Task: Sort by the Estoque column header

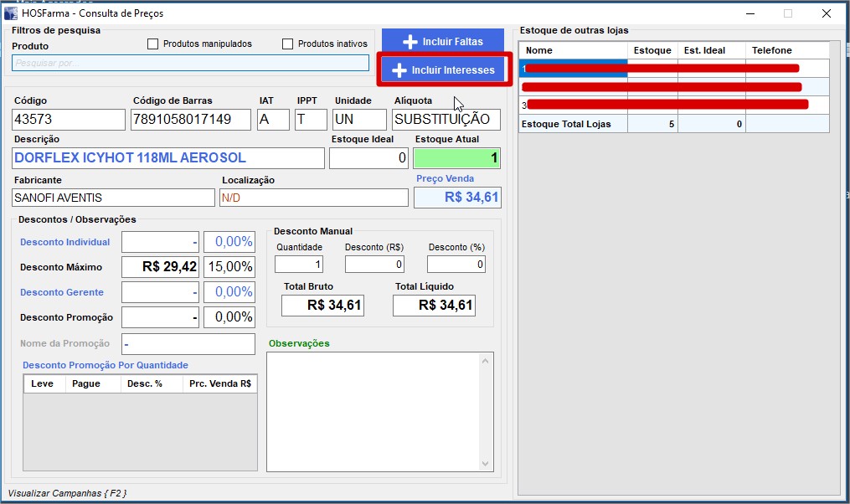Action: tap(652, 50)
